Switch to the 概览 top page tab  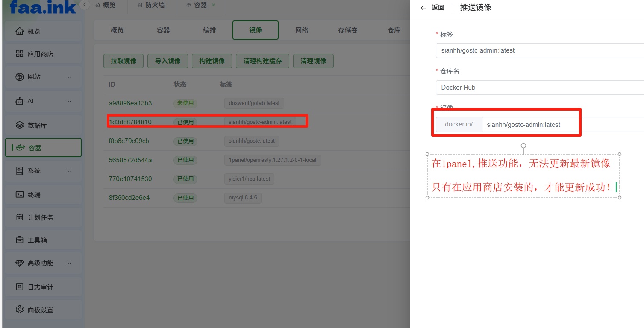[x=105, y=5]
